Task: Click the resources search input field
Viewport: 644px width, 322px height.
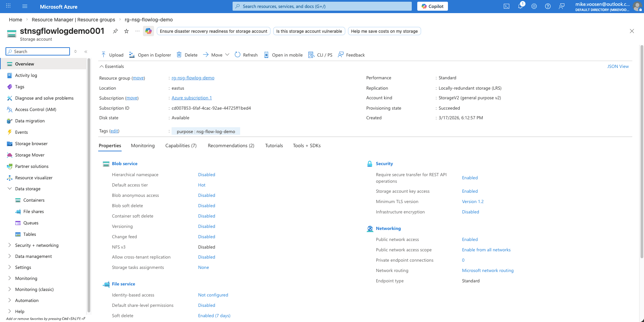Action: pyautogui.click(x=321, y=6)
